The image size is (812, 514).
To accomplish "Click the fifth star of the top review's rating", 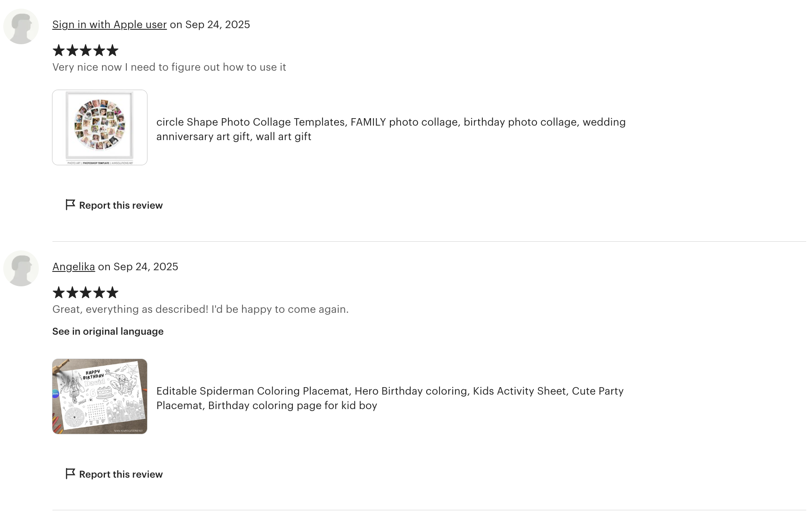I will 112,50.
